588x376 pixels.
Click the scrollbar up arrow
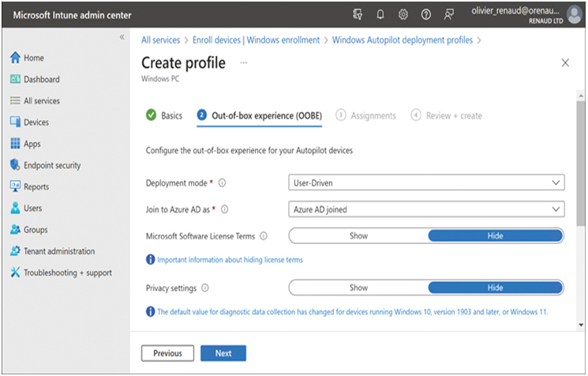[x=581, y=96]
